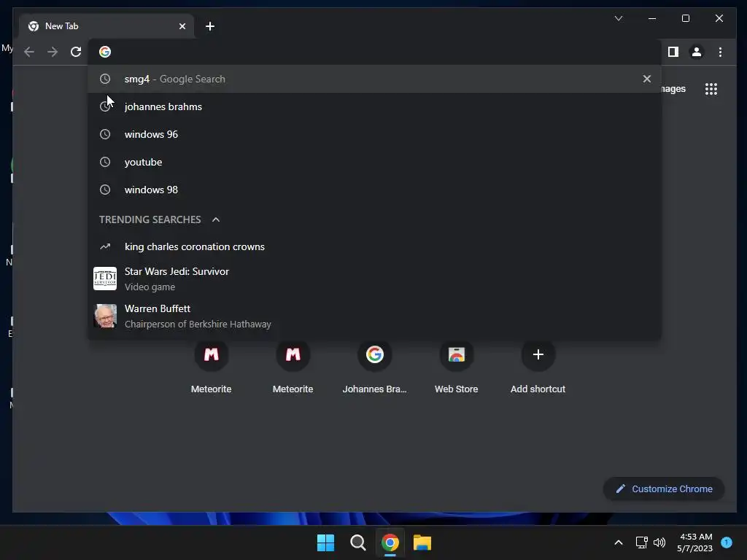747x560 pixels.
Task: Collapse the Trending Searches section
Action: pyautogui.click(x=216, y=219)
